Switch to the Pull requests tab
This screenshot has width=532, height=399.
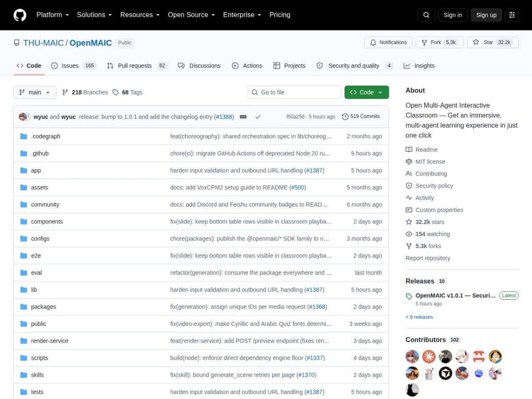pyautogui.click(x=137, y=66)
